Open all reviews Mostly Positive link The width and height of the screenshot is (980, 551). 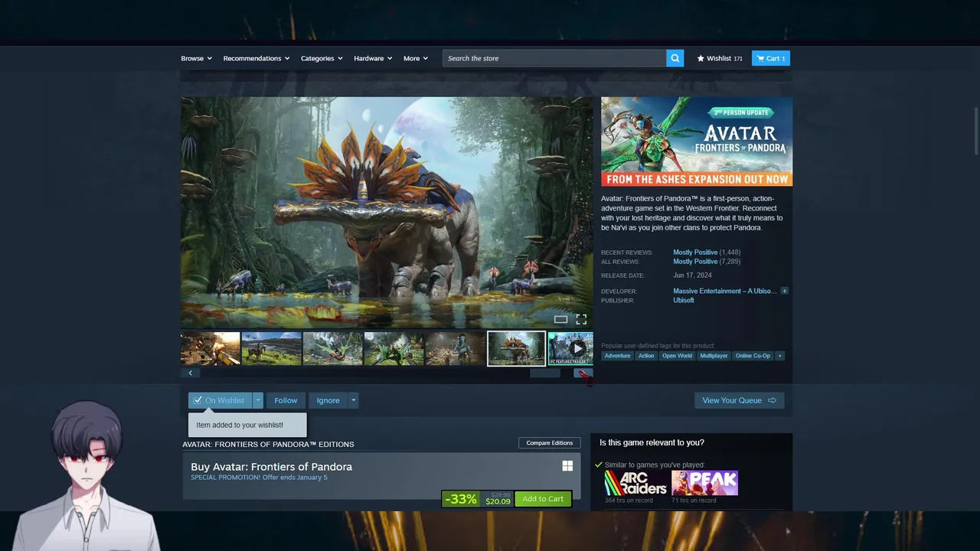point(695,262)
